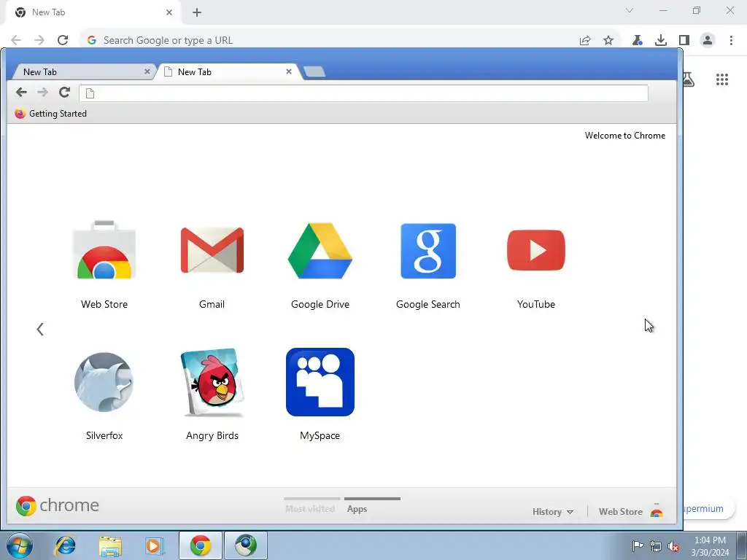Launch the Google Search app

428,251
